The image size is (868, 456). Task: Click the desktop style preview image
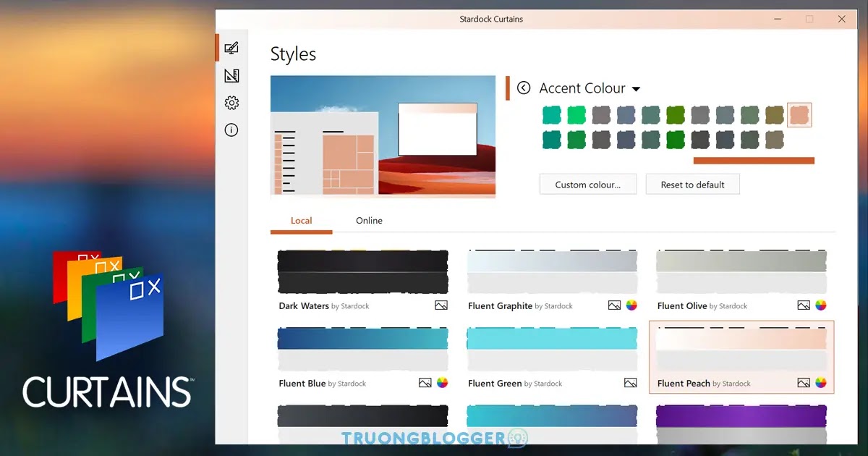pyautogui.click(x=383, y=136)
